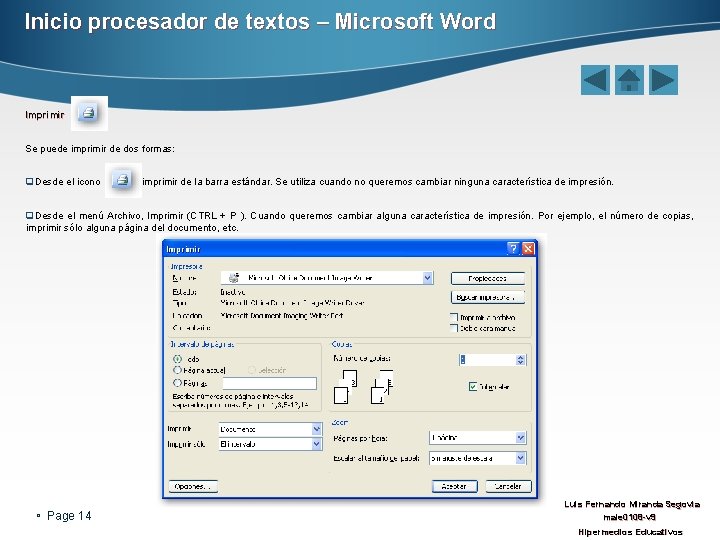The height and width of the screenshot is (540, 720).
Task: Select the Todo radio button
Action: coord(177,359)
